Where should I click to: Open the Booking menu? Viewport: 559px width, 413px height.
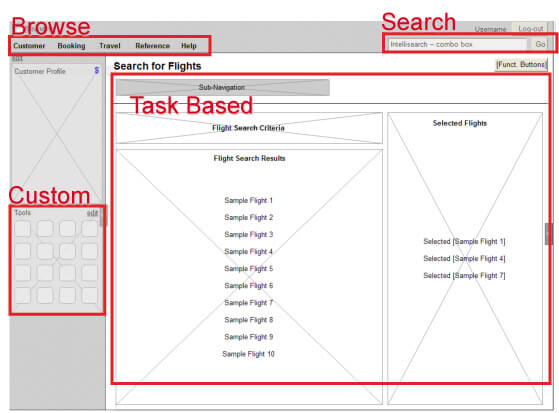click(x=71, y=46)
